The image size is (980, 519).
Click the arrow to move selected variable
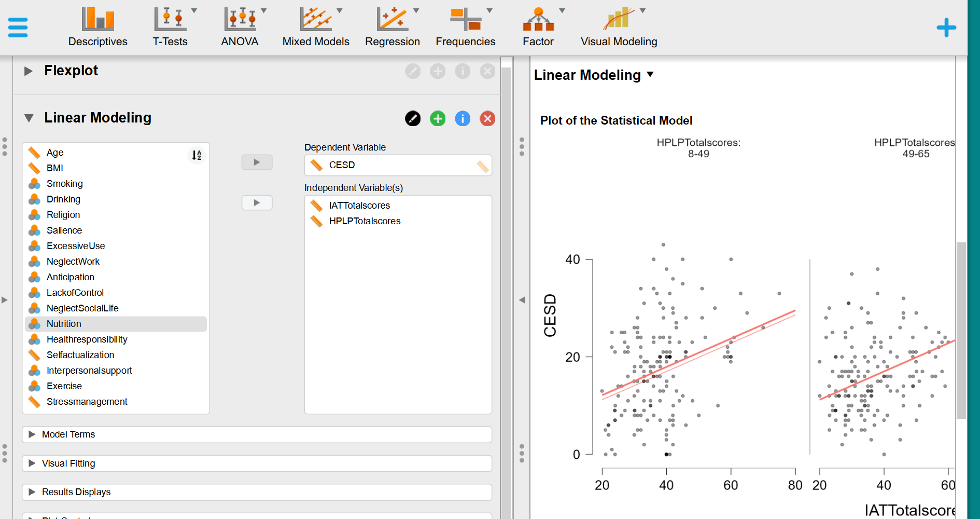click(257, 162)
